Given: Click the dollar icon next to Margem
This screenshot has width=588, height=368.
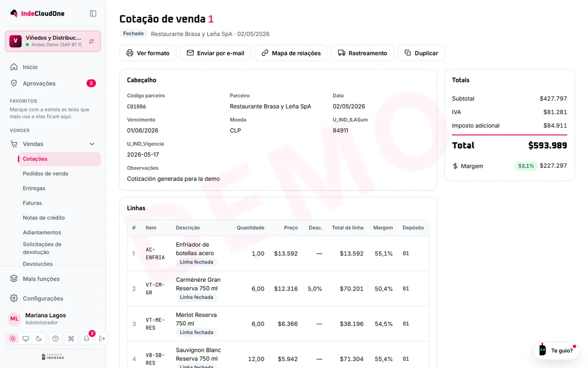Looking at the screenshot, I should [x=455, y=166].
